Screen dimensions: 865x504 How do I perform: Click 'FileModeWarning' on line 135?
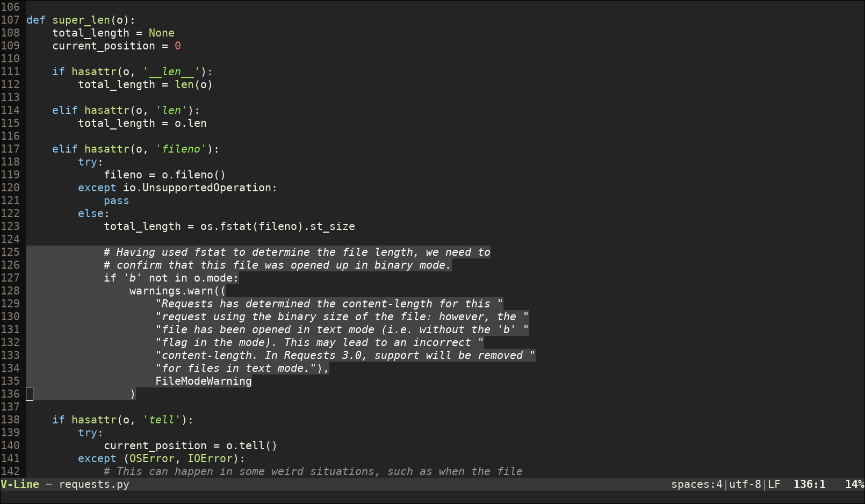click(204, 381)
